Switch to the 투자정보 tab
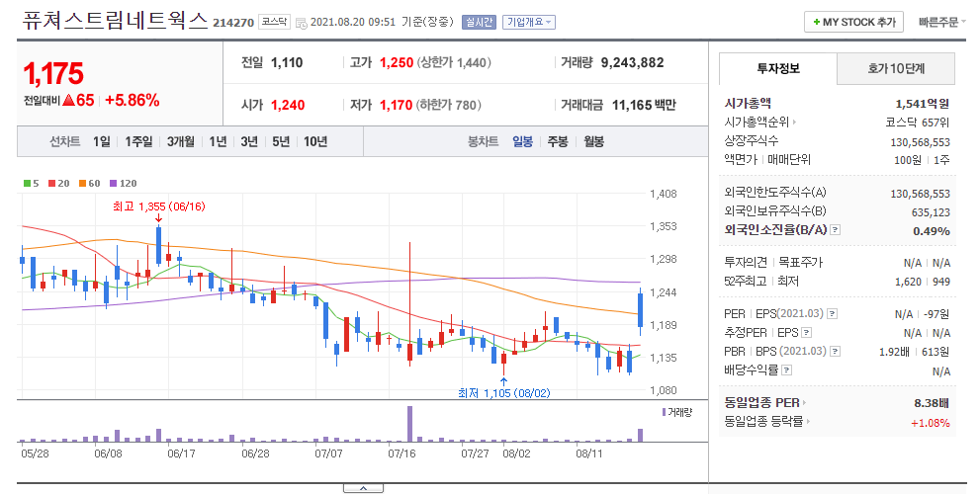 (x=778, y=69)
